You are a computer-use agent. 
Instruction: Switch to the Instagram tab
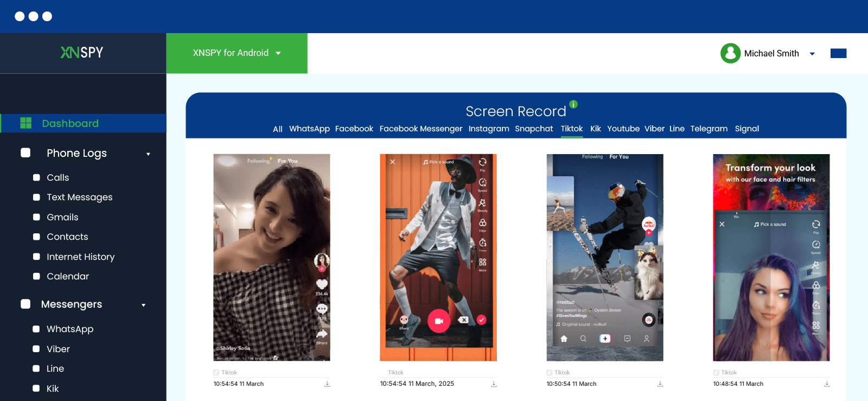(x=488, y=129)
